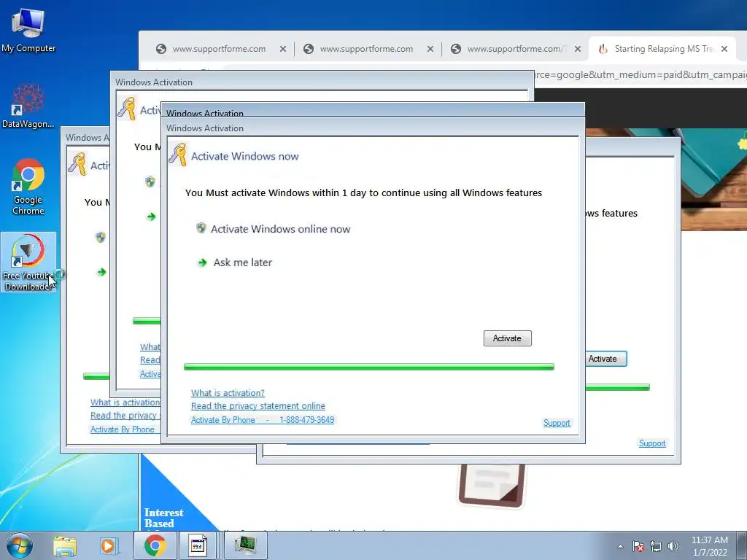The width and height of the screenshot is (747, 560).
Task: Open Windows Media Player taskbar icon
Action: (108, 545)
